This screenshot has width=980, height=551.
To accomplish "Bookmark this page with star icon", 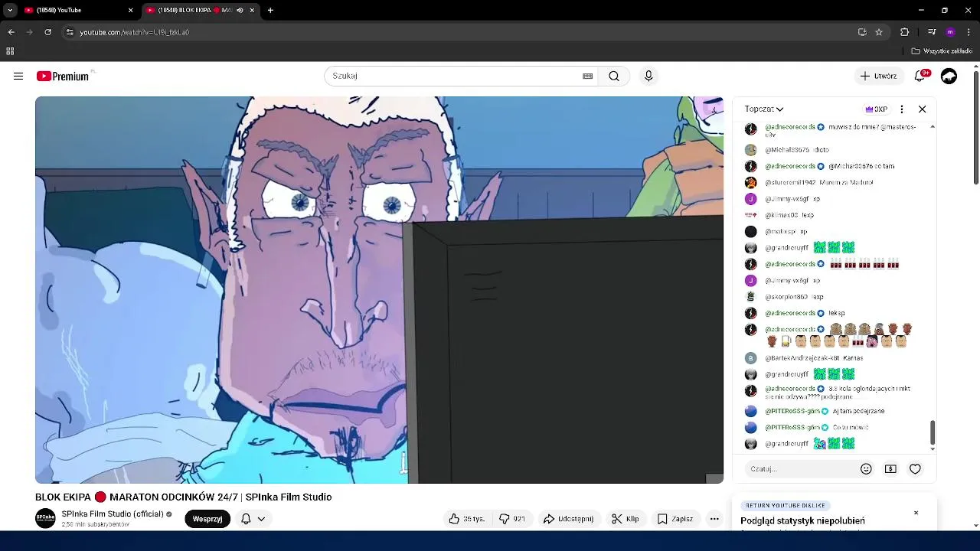I will point(879,32).
